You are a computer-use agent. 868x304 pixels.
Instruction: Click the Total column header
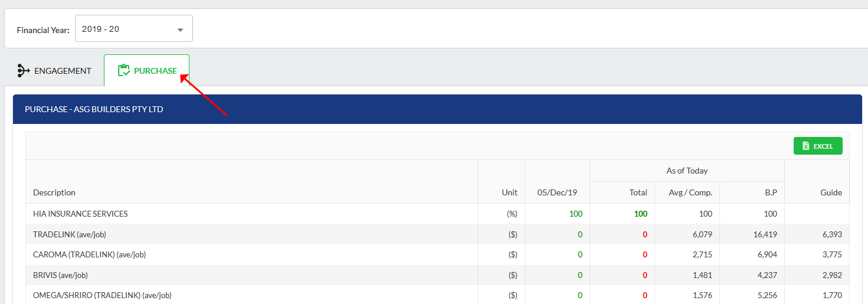[x=638, y=192]
